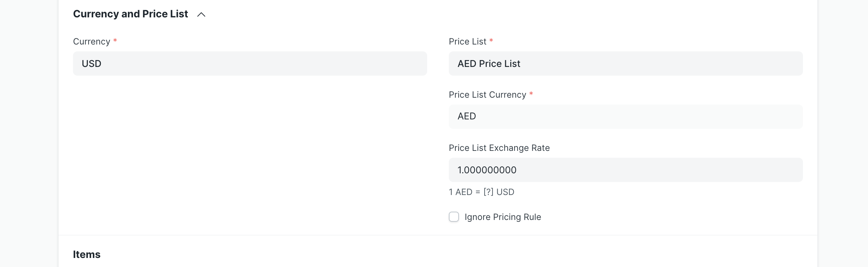Open the Currency field showing USD

(x=250, y=63)
